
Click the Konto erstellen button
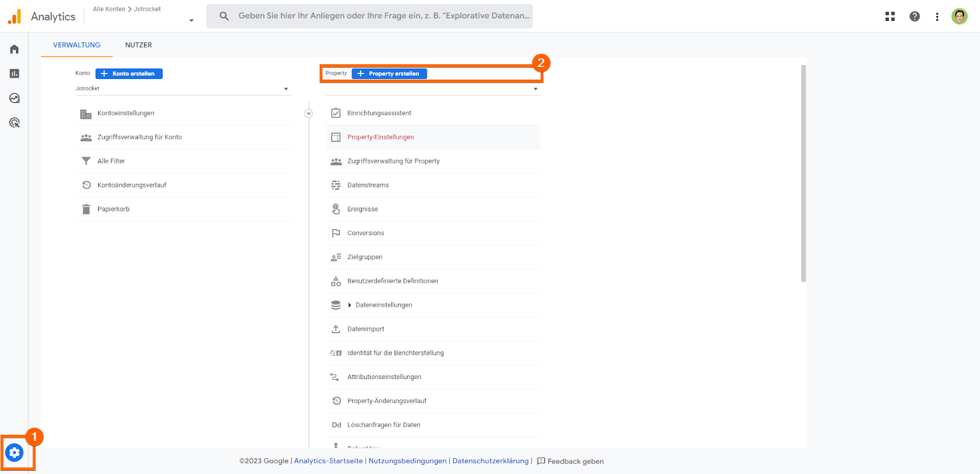pyautogui.click(x=129, y=73)
